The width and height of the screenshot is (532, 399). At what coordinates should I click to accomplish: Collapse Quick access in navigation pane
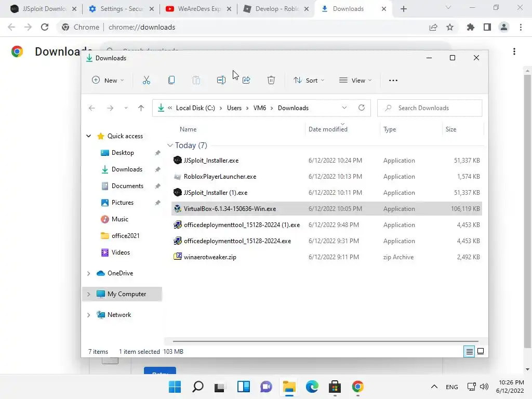[88, 136]
